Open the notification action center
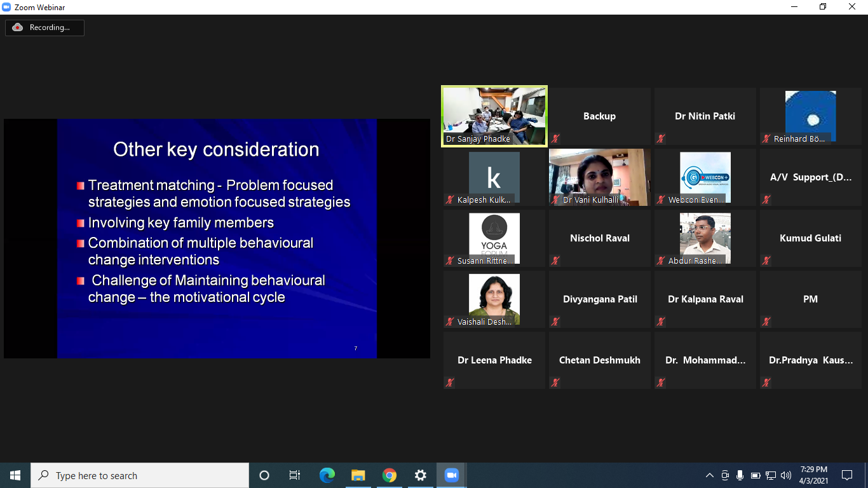Viewport: 868px width, 488px height. (x=846, y=475)
